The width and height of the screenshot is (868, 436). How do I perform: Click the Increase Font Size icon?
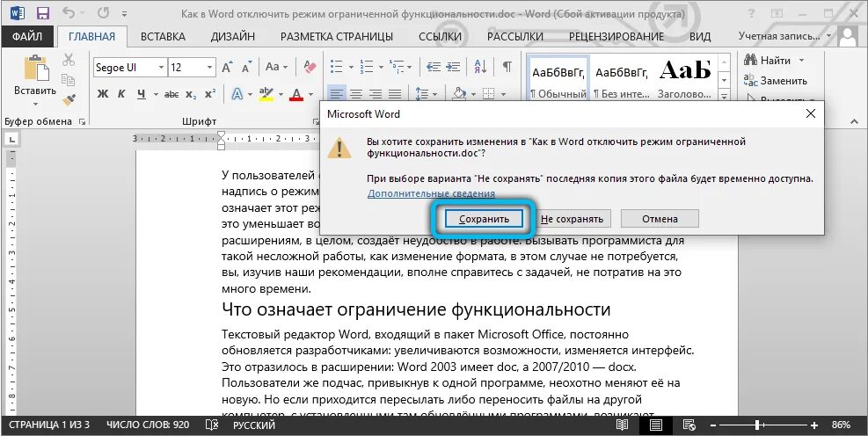228,68
